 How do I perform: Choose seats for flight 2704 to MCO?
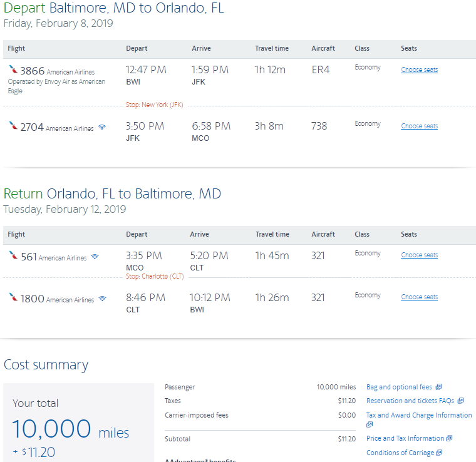click(x=419, y=126)
